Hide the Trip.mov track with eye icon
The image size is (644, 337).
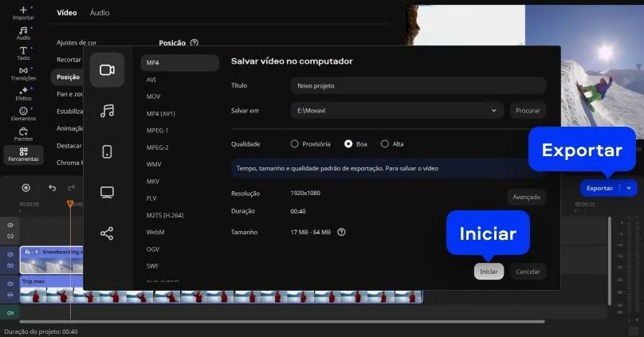[10, 284]
